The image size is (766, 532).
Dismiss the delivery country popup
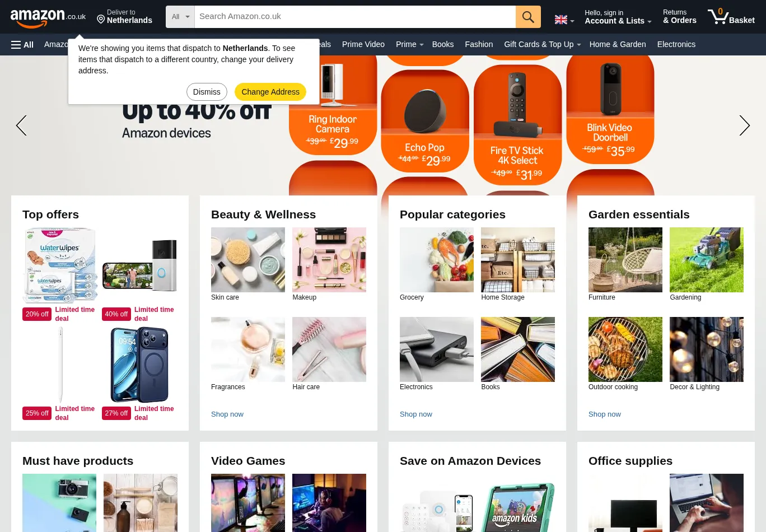pyautogui.click(x=207, y=92)
